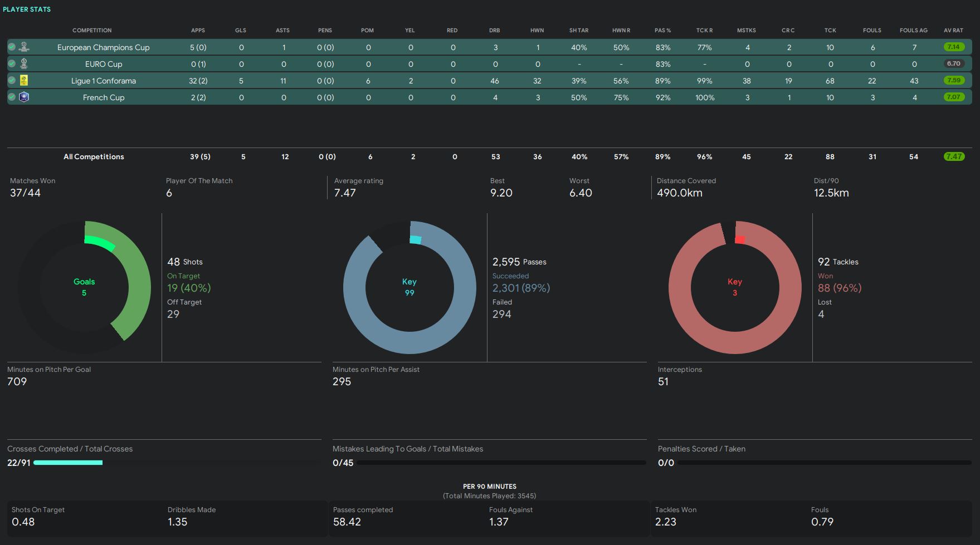Screen dimensions: 980x545
Task: Deselect the Ligue 1 Conforama checkmark
Action: tap(12, 81)
